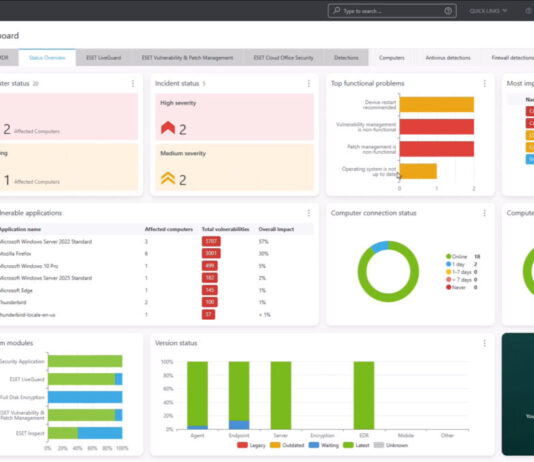Click the help icon inside the search field
The width and height of the screenshot is (534, 462).
click(448, 11)
